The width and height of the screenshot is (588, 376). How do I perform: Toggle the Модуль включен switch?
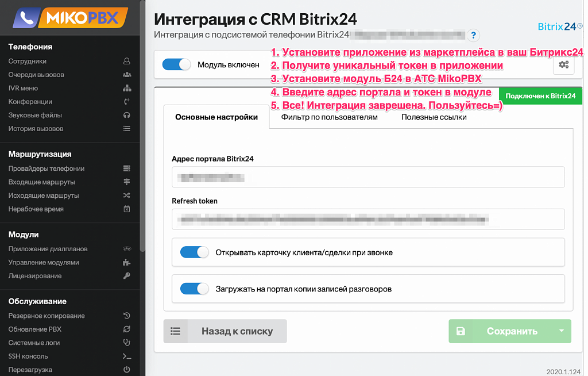[176, 64]
